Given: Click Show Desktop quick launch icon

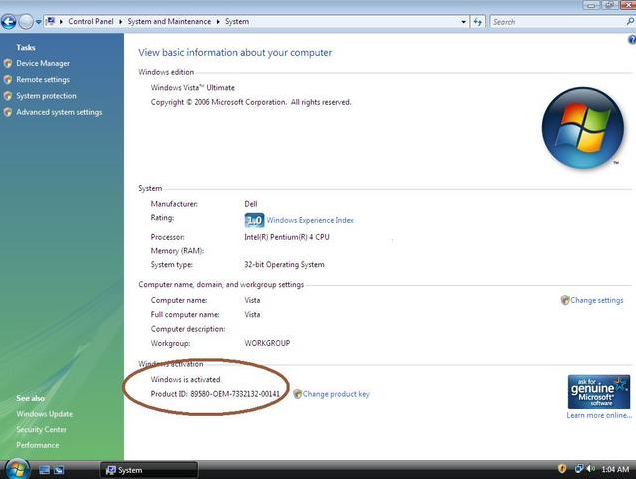Looking at the screenshot, I should [x=44, y=470].
